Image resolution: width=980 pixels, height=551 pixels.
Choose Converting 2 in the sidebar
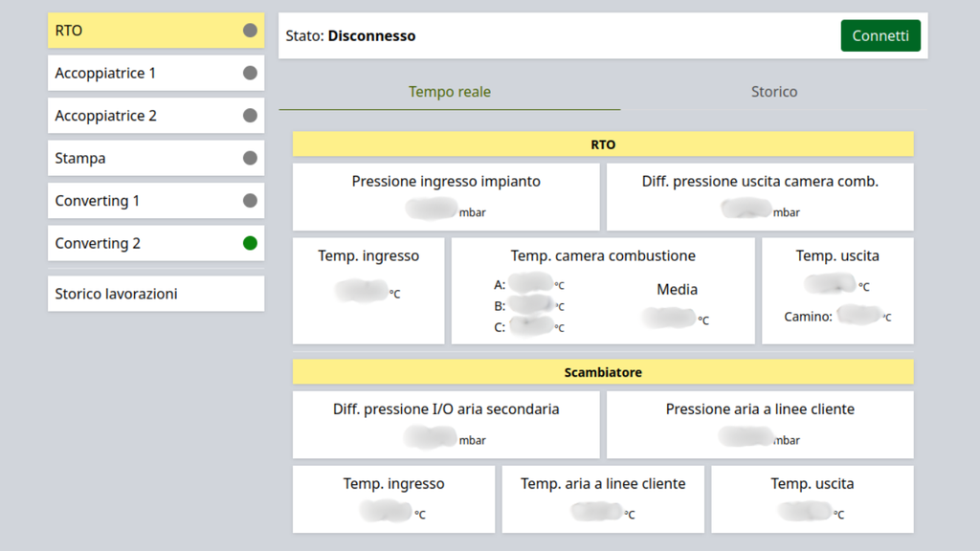tap(144, 243)
